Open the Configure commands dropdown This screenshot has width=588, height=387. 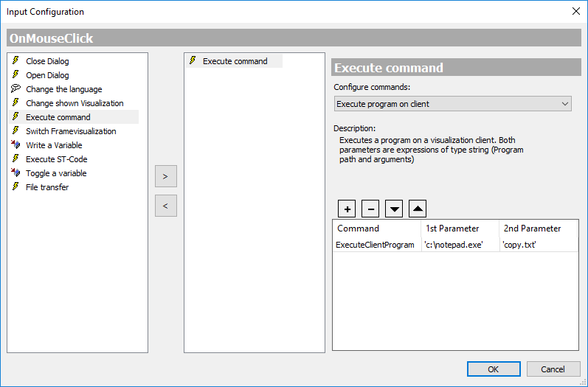pyautogui.click(x=453, y=104)
